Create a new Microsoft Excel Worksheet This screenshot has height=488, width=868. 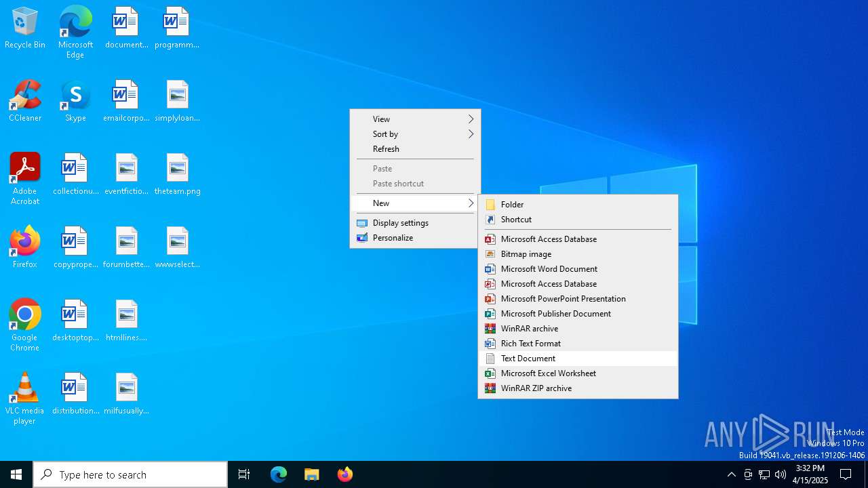578,373
